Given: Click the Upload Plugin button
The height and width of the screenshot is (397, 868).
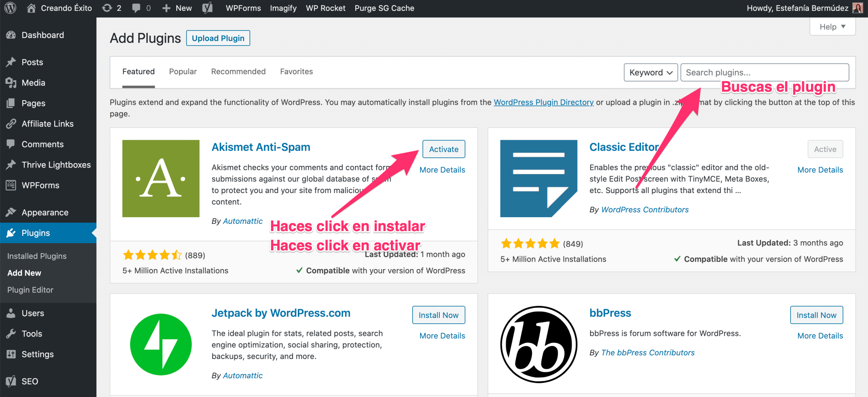Looking at the screenshot, I should 218,38.
